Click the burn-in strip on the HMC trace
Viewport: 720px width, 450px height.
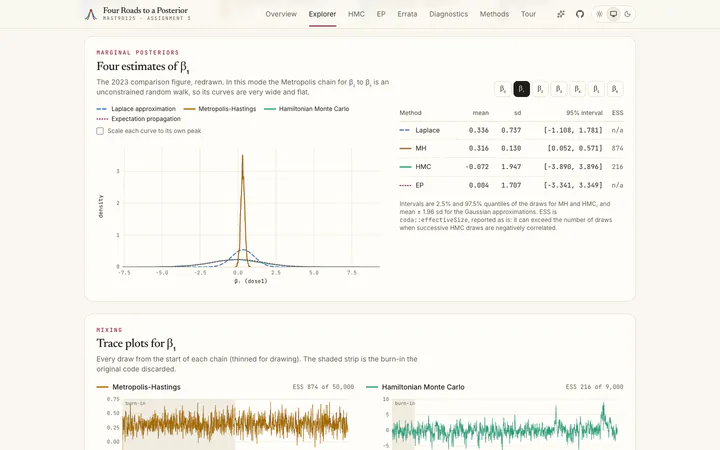click(x=403, y=425)
